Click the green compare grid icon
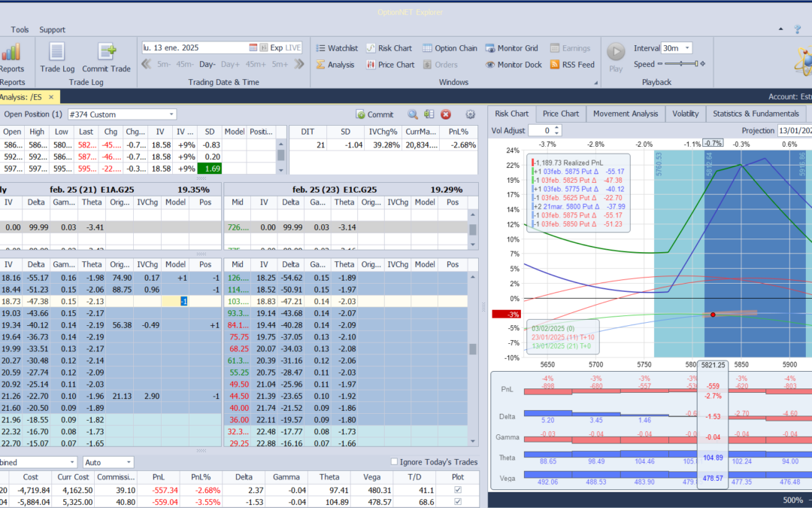This screenshot has width=812, height=508. (x=429, y=114)
